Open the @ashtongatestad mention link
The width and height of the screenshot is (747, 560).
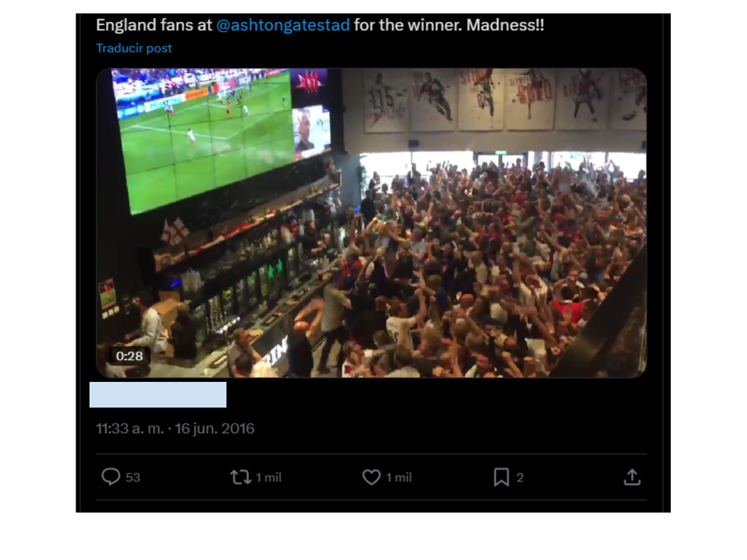283,25
